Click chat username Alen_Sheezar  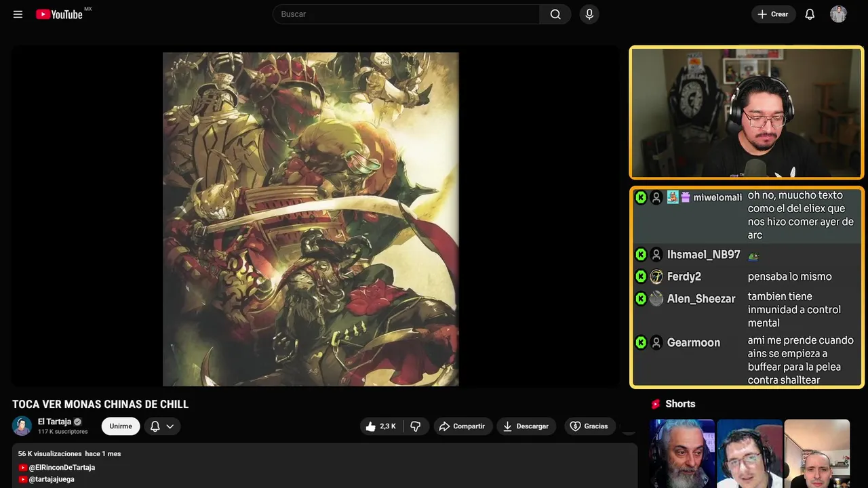(x=701, y=299)
